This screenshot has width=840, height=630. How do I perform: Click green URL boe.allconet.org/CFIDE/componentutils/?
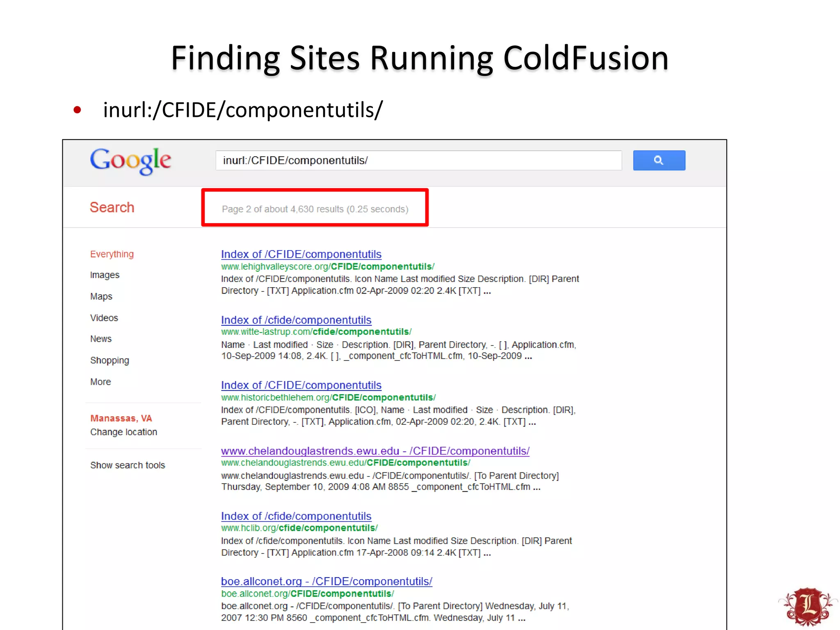click(x=307, y=593)
